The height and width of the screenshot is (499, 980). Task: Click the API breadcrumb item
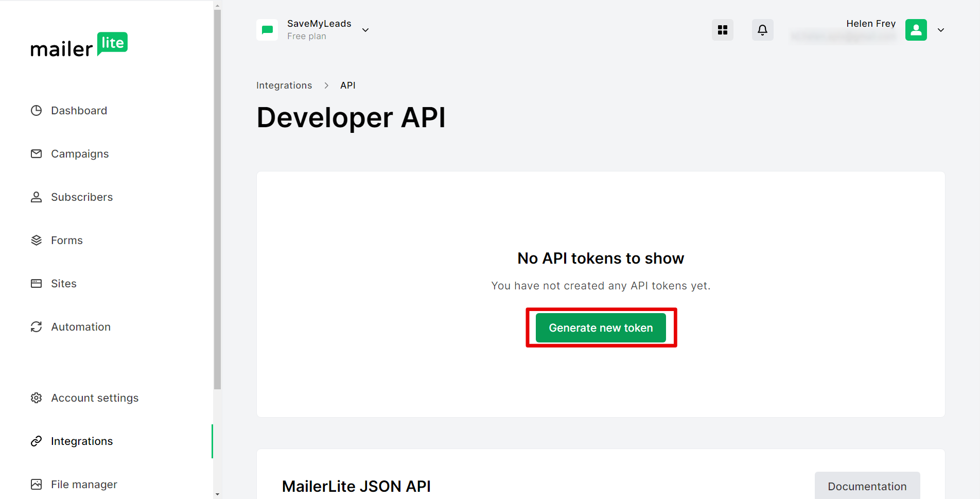[348, 85]
